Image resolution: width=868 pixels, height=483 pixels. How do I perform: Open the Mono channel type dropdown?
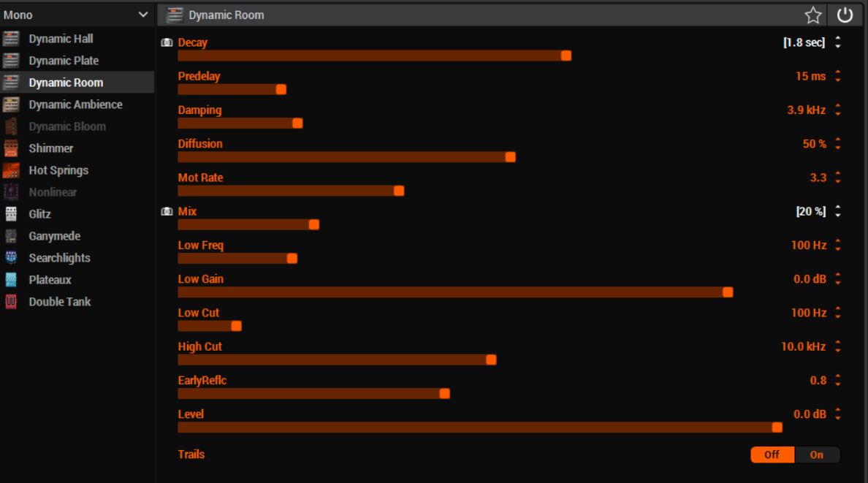click(77, 15)
